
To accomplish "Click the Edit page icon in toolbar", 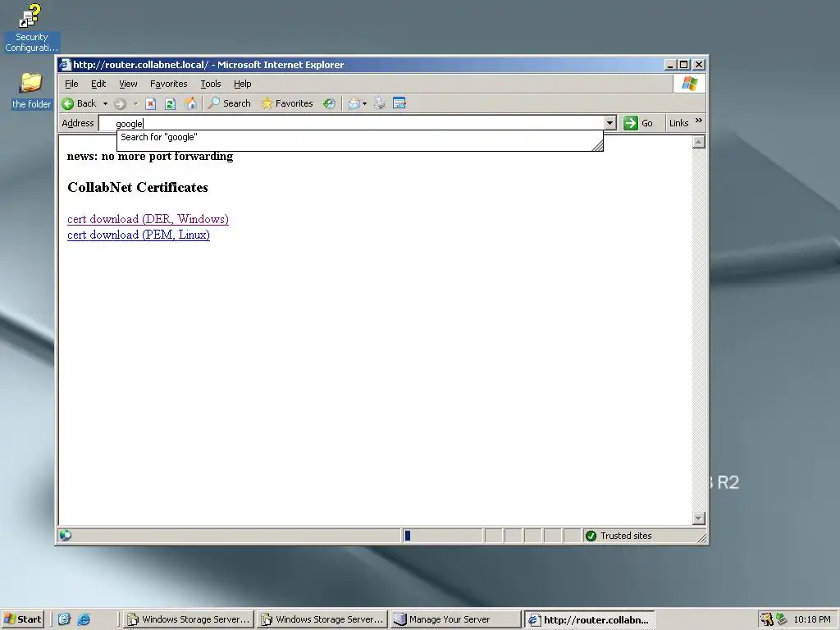I will [399, 103].
